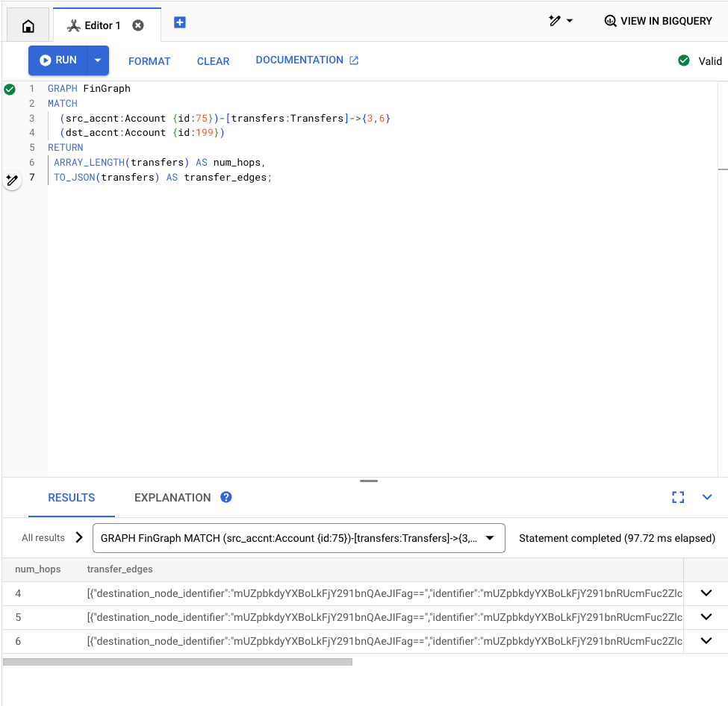Open the home tab icon
Screen dimensions: 728x706
point(28,25)
